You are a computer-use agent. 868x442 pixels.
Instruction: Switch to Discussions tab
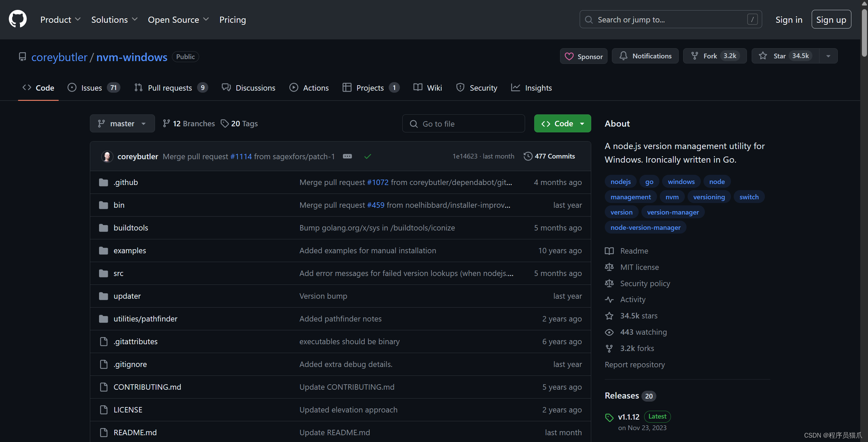[248, 88]
